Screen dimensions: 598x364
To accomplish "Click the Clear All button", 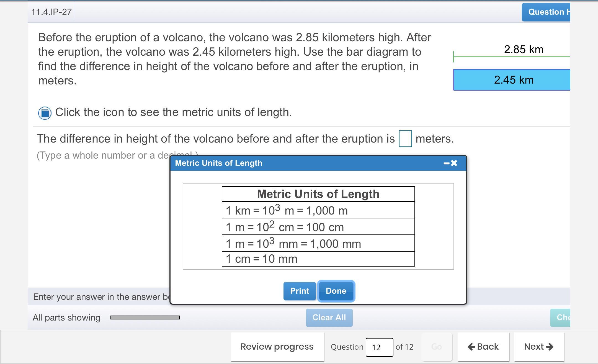I will coord(329,317).
